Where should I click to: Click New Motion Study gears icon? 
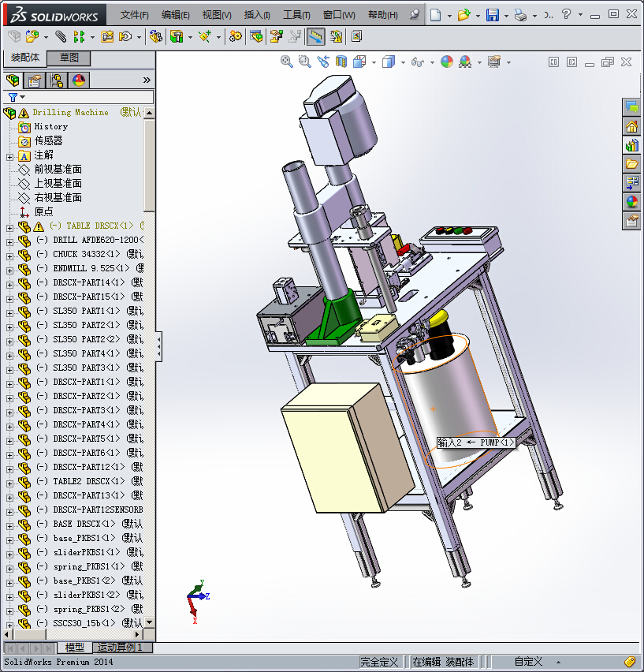pos(235,36)
